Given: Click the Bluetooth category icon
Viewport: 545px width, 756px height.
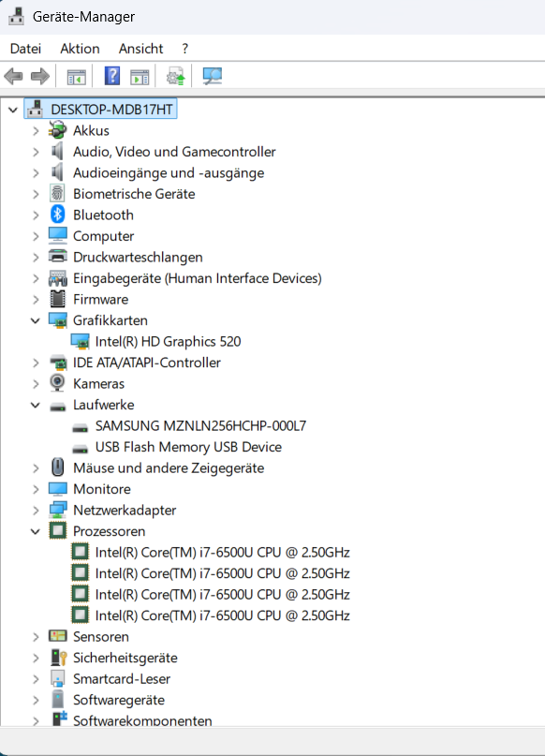Looking at the screenshot, I should (58, 215).
